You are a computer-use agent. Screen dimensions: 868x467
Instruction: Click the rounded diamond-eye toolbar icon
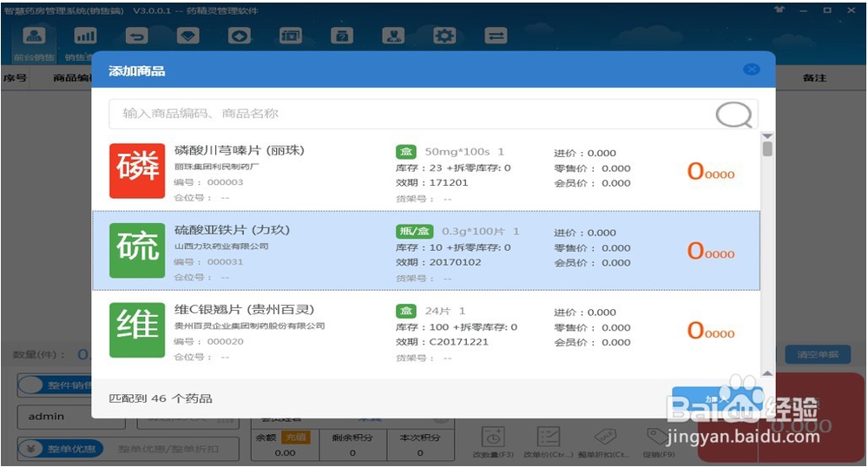pos(240,36)
